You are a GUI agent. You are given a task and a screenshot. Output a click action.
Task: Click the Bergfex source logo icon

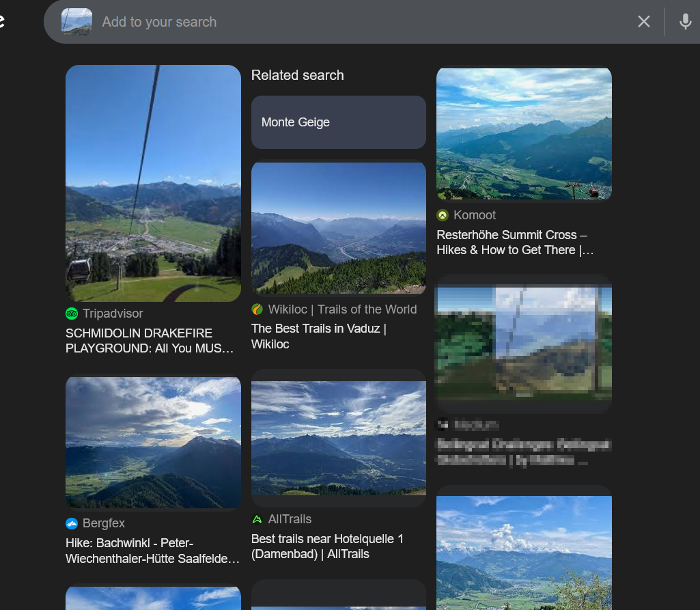point(72,523)
